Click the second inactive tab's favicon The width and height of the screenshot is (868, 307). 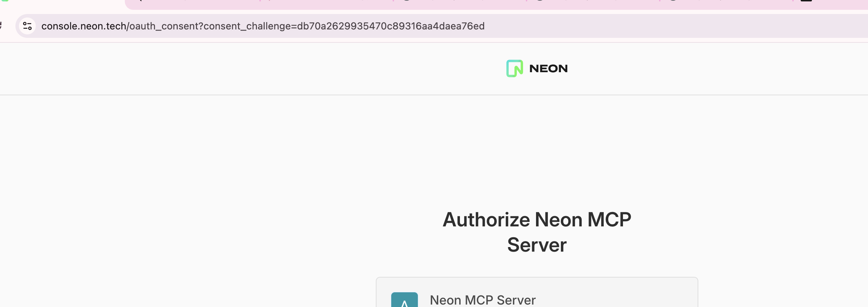coord(270,1)
